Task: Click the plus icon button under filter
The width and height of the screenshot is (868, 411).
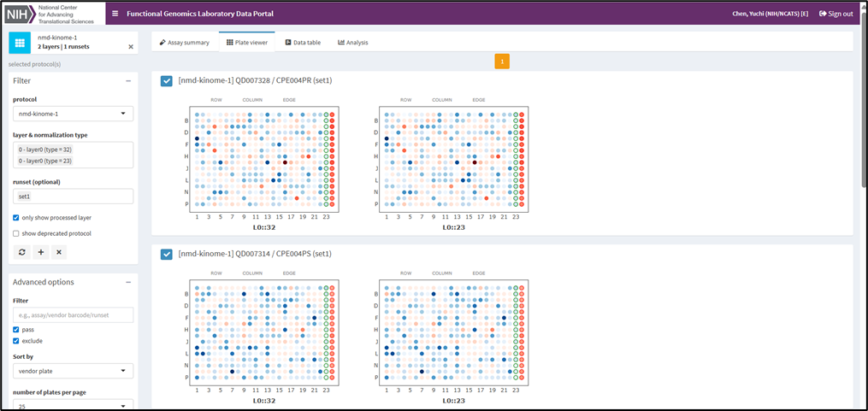Action: pyautogui.click(x=40, y=252)
